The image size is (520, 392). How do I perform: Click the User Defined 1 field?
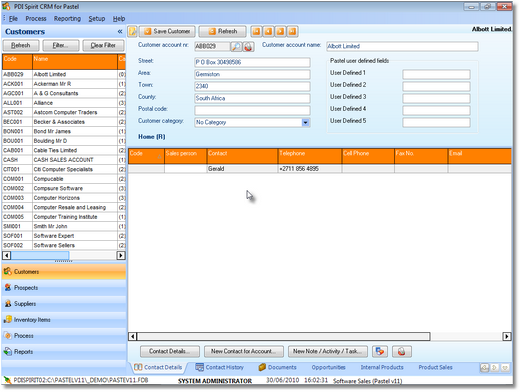click(436, 74)
